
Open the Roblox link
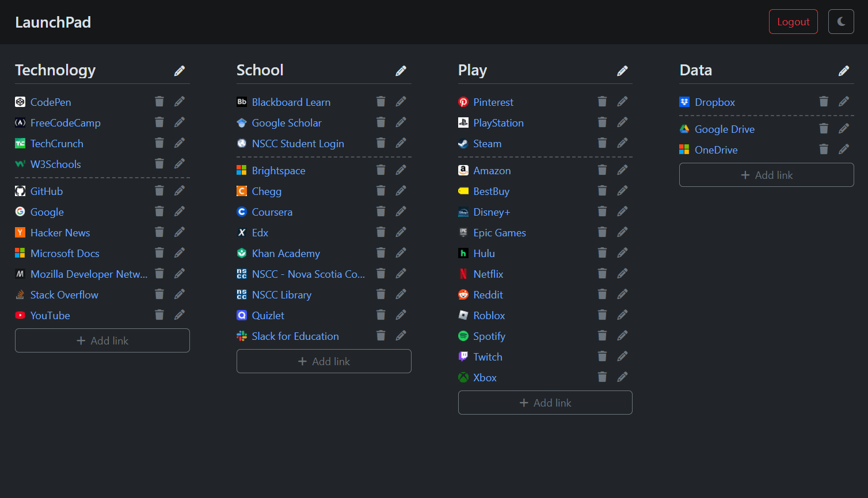(x=489, y=315)
